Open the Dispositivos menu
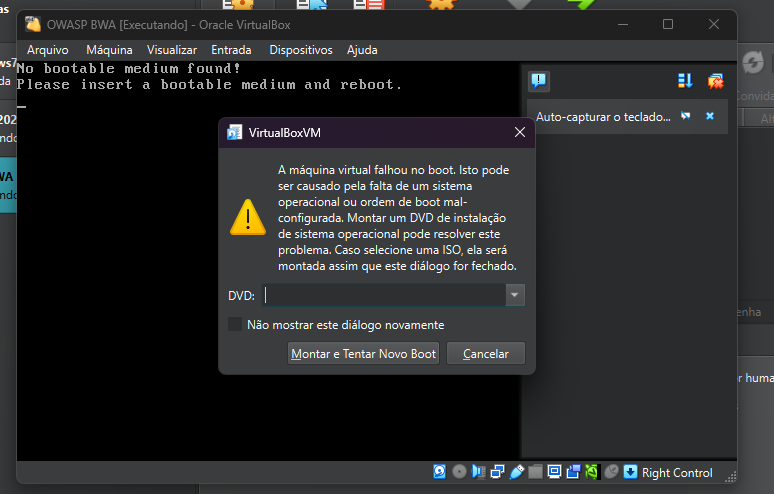Viewport: 774px width, 494px height. (x=301, y=50)
